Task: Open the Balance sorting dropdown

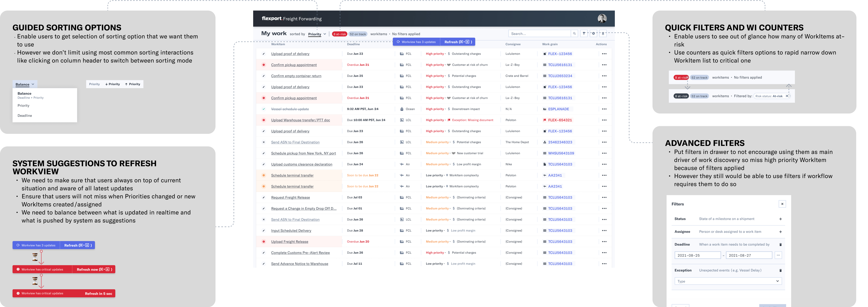Action: pos(25,84)
